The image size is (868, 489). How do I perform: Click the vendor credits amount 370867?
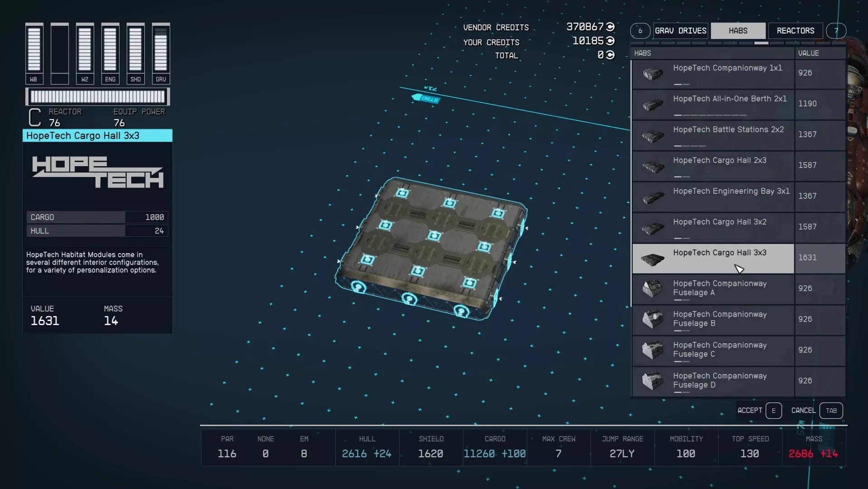pos(585,27)
